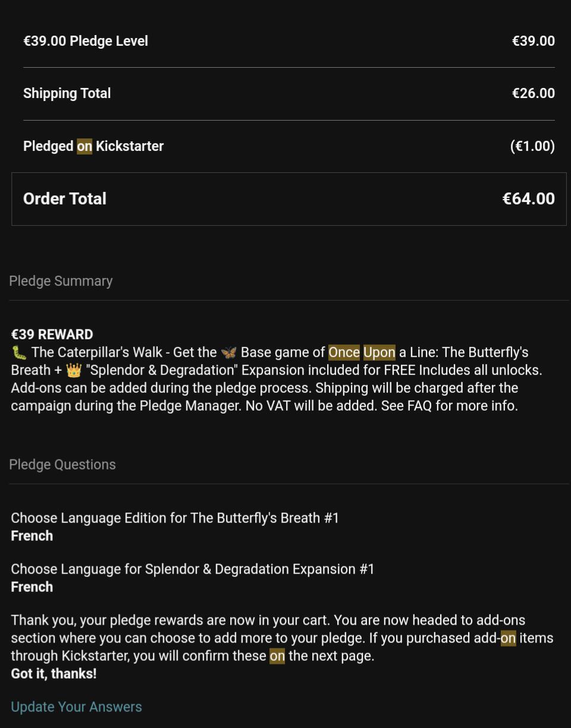Click the highlighted word Once
The image size is (571, 728).
click(344, 352)
